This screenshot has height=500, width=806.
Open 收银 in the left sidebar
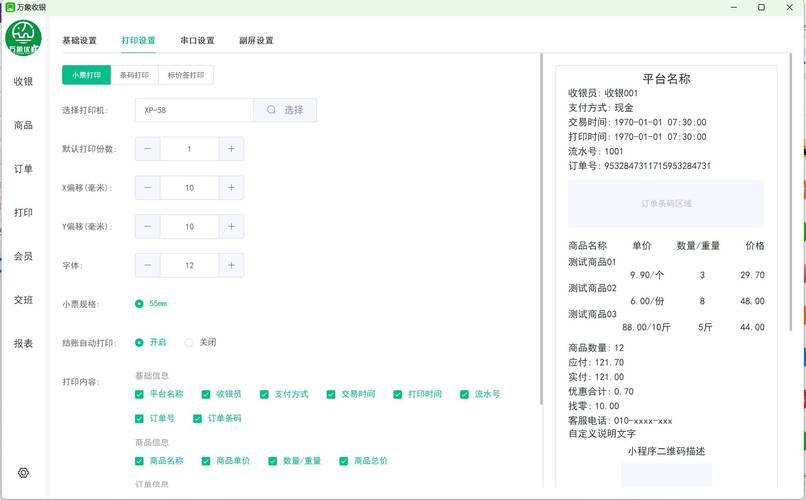pos(23,81)
